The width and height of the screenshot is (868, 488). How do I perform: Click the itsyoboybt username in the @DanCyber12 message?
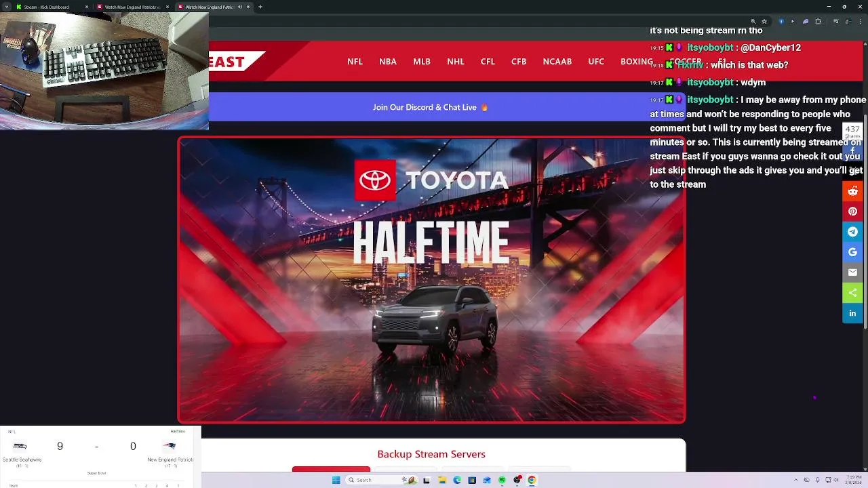710,47
